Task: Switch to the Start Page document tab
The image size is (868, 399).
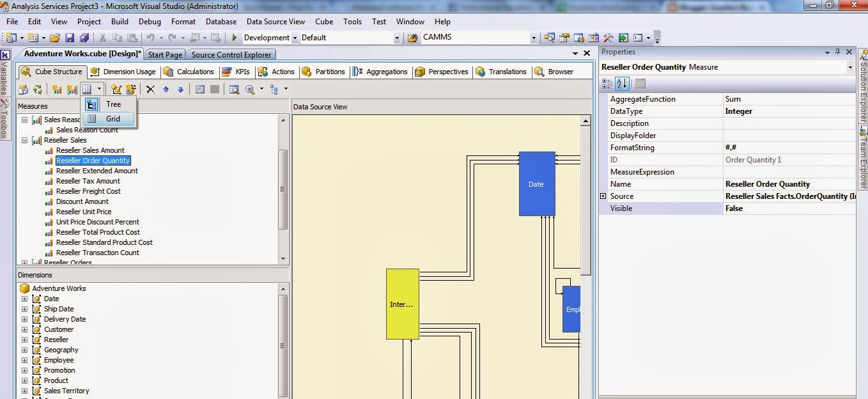Action: coord(165,55)
